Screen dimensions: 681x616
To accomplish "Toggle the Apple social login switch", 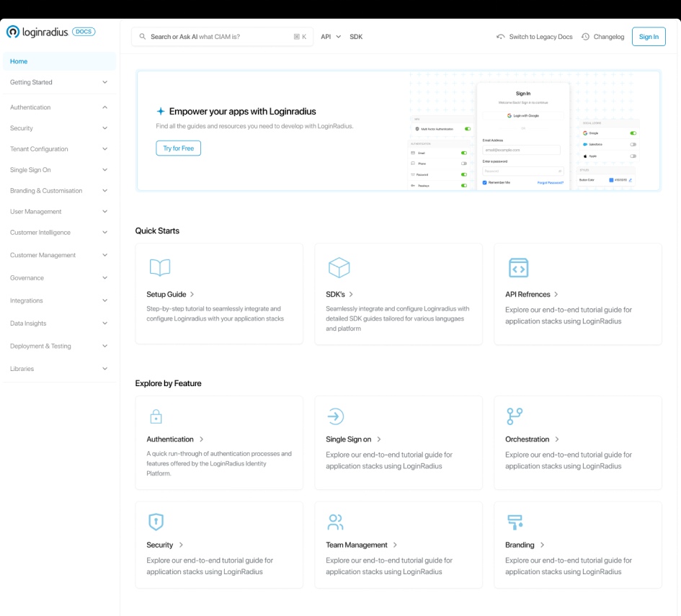I will [633, 156].
